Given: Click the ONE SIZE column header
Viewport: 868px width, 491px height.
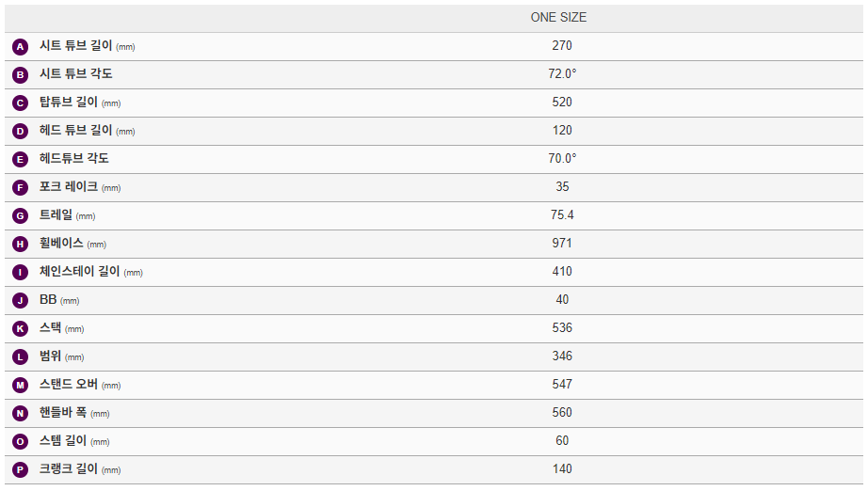Looking at the screenshot, I should pyautogui.click(x=558, y=18).
